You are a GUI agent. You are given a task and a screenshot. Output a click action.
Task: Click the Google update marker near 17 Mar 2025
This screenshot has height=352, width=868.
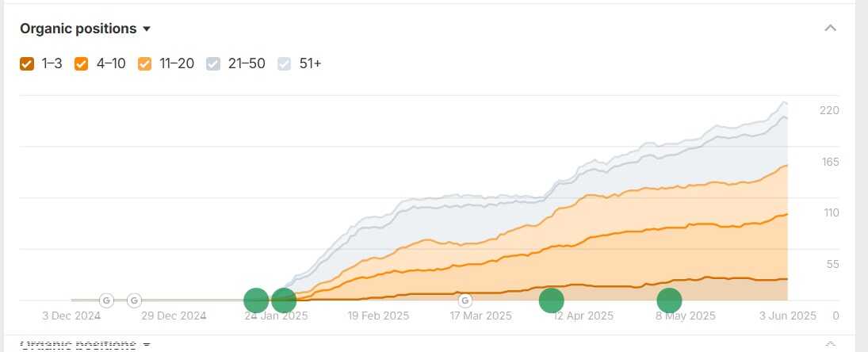click(x=465, y=300)
